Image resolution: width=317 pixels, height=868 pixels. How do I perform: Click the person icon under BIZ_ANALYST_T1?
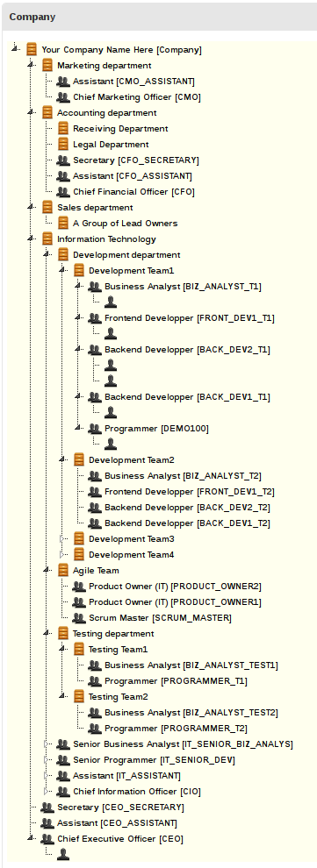[111, 302]
